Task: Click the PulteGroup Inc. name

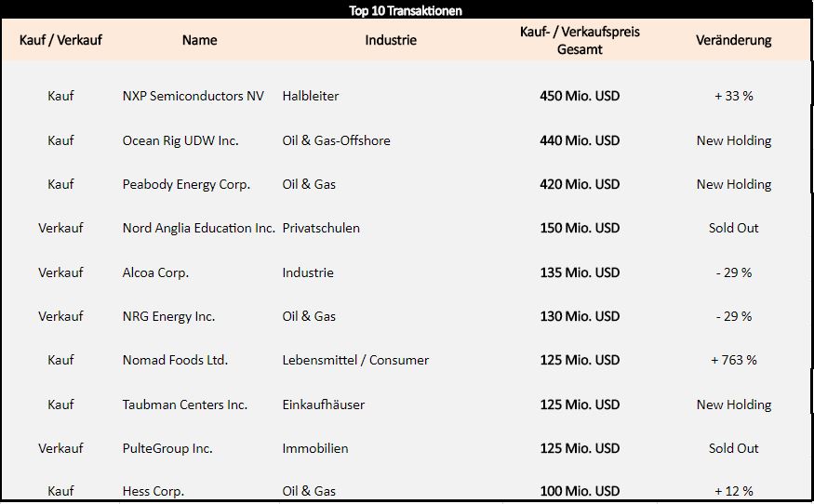Action: click(x=167, y=448)
